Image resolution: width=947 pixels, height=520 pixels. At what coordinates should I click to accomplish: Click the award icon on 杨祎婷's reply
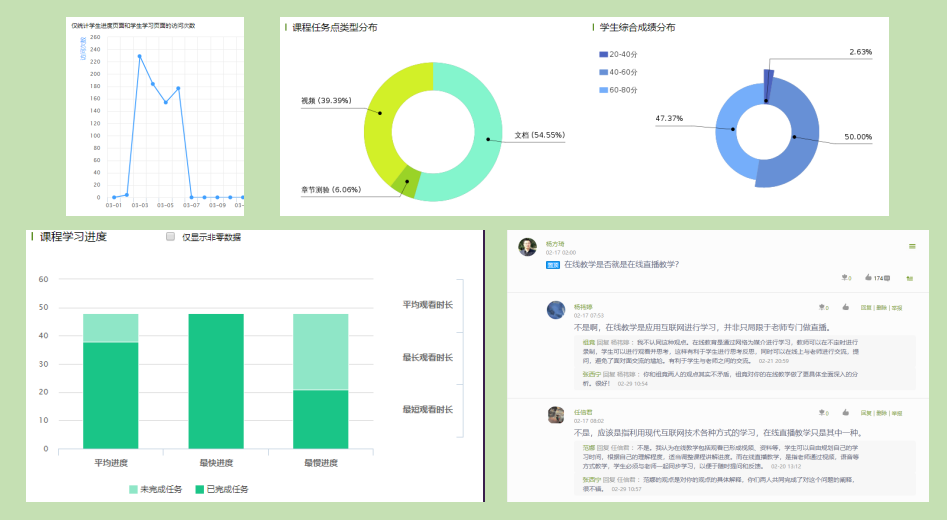822,308
